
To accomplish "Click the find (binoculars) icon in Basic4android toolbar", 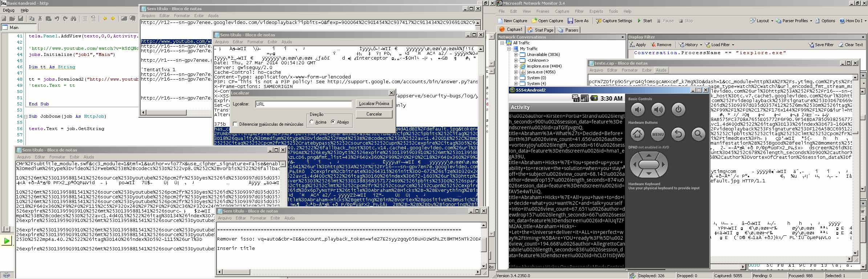I will point(74,19).
